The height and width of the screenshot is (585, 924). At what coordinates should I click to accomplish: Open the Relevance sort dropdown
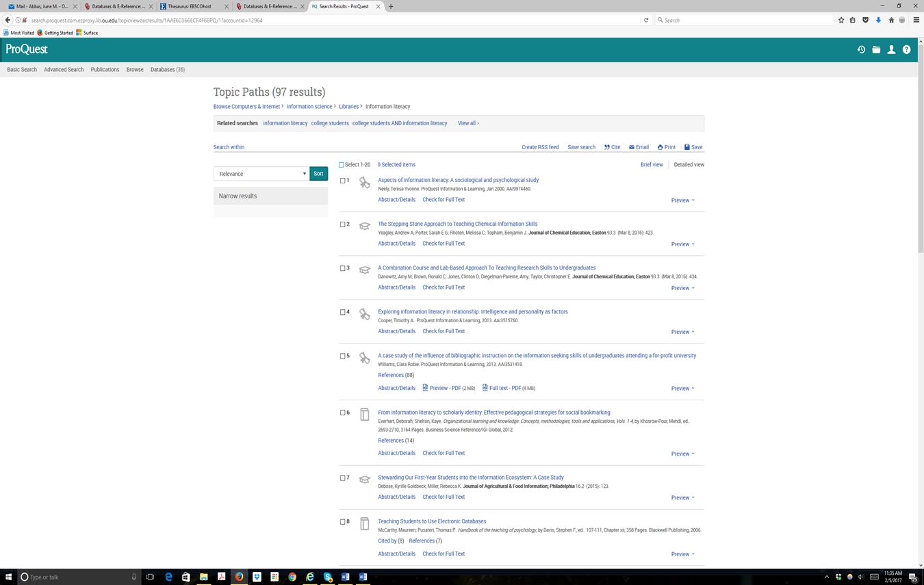click(x=261, y=174)
